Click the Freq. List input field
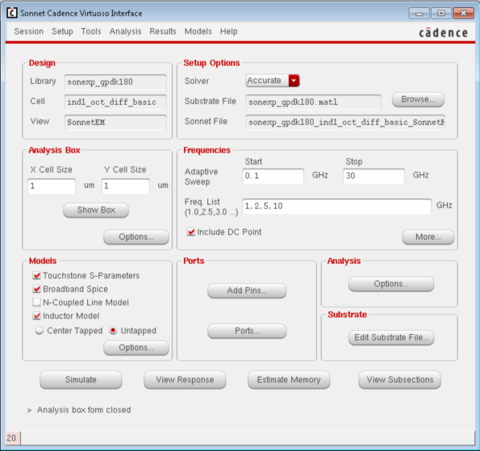 (x=337, y=206)
